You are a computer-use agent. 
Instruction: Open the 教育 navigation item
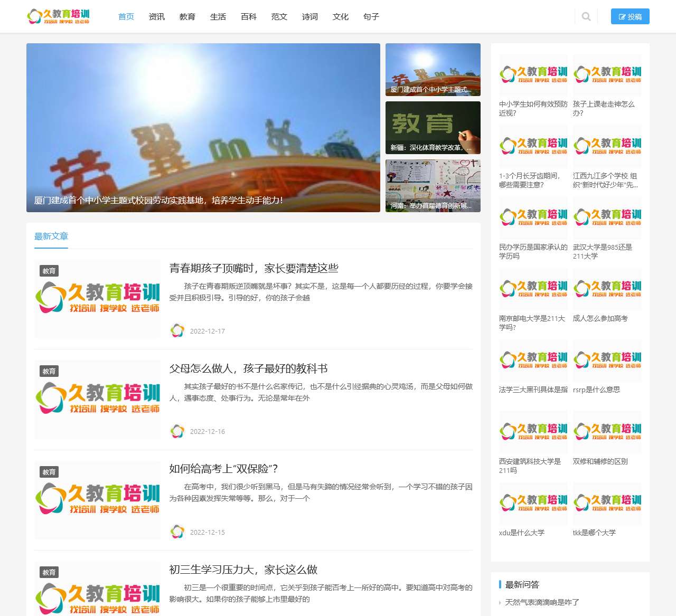coord(187,16)
